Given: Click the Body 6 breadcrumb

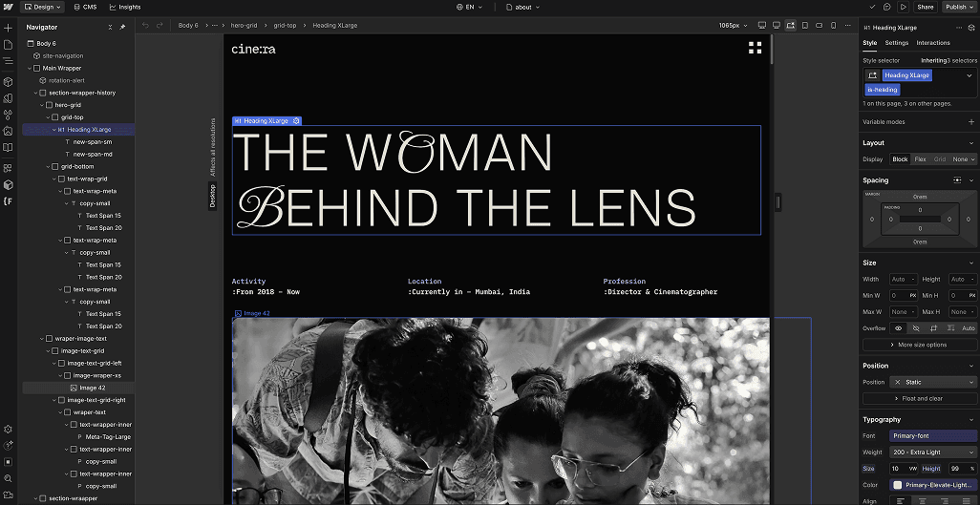Looking at the screenshot, I should [188, 25].
